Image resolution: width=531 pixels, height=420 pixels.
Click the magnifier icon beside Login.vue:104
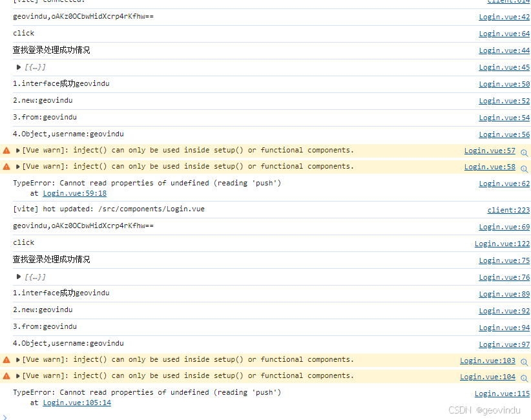click(x=525, y=379)
